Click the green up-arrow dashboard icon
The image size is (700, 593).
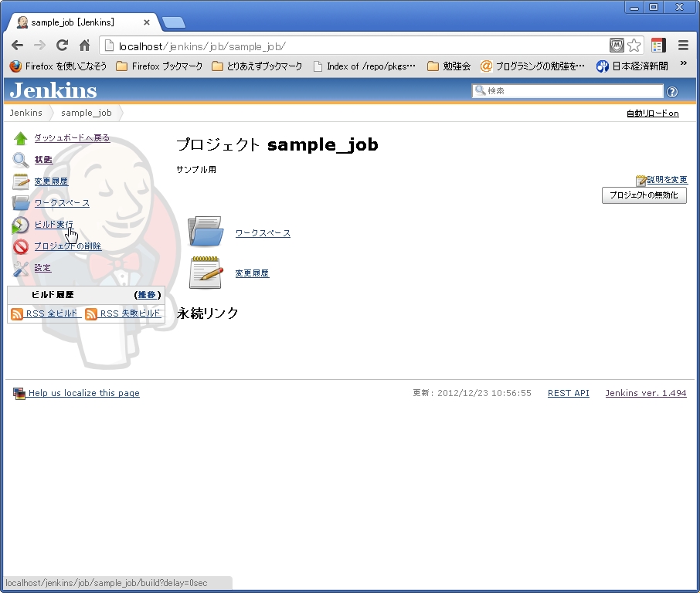tap(21, 138)
